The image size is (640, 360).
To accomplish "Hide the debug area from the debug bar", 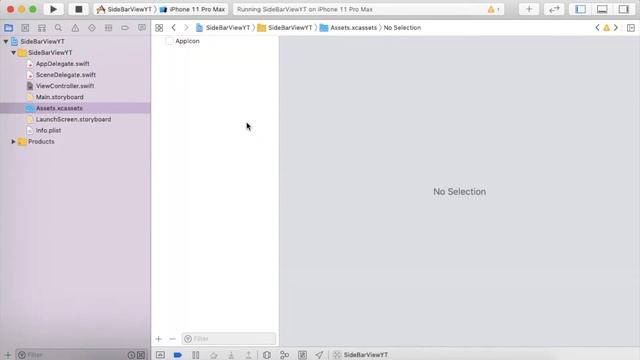I will 160,355.
